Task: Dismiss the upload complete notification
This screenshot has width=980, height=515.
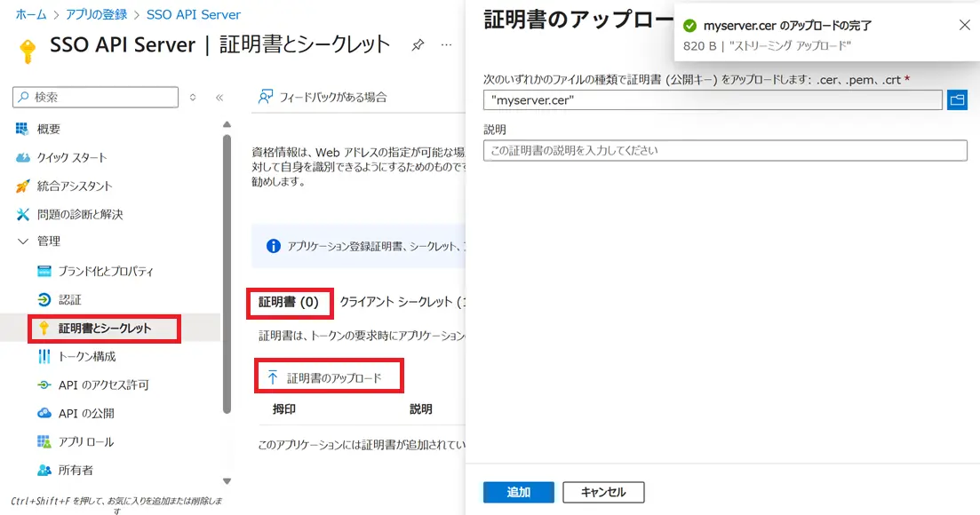Action: (x=964, y=25)
